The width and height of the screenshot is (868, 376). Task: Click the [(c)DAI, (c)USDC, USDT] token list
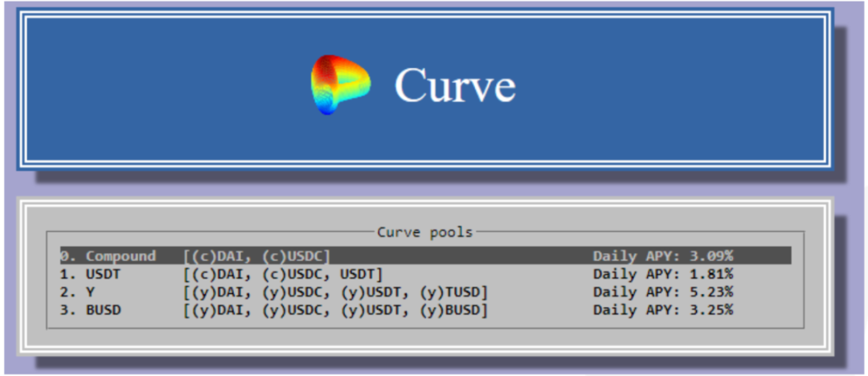click(x=283, y=273)
